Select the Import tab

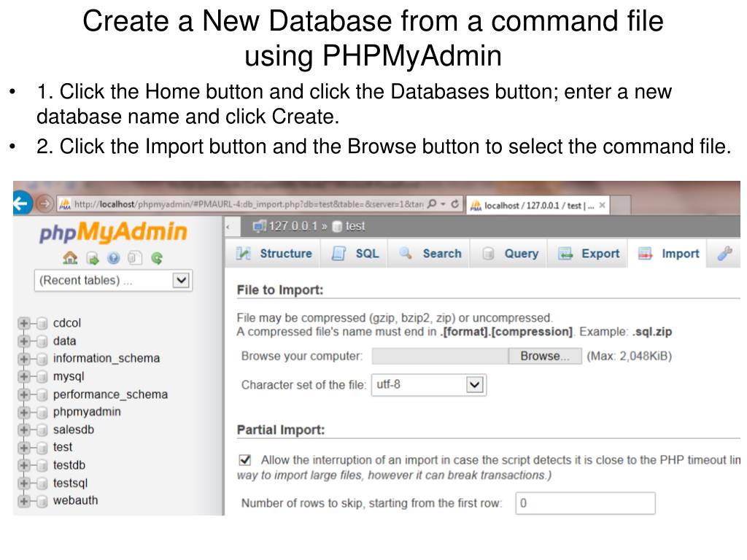coord(668,254)
